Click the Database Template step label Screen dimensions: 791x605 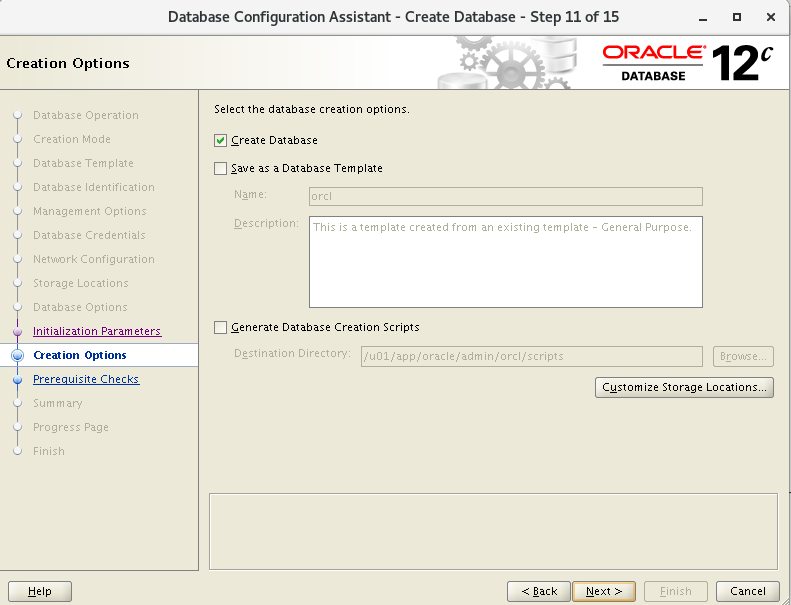click(x=83, y=163)
